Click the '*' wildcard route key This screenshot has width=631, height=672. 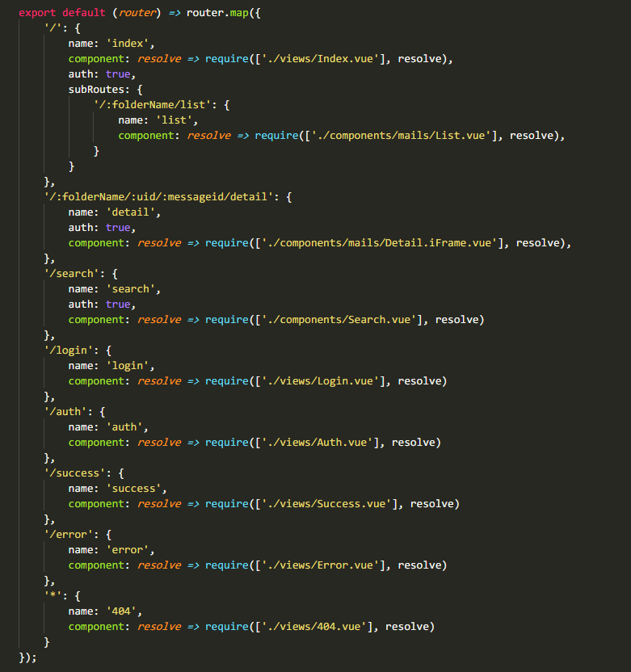(x=53, y=596)
